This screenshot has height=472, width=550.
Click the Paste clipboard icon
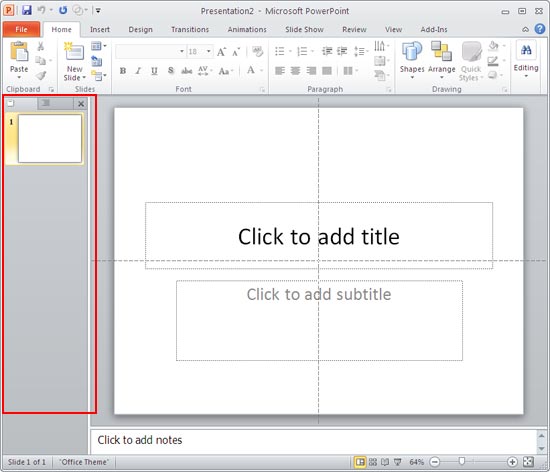19,52
